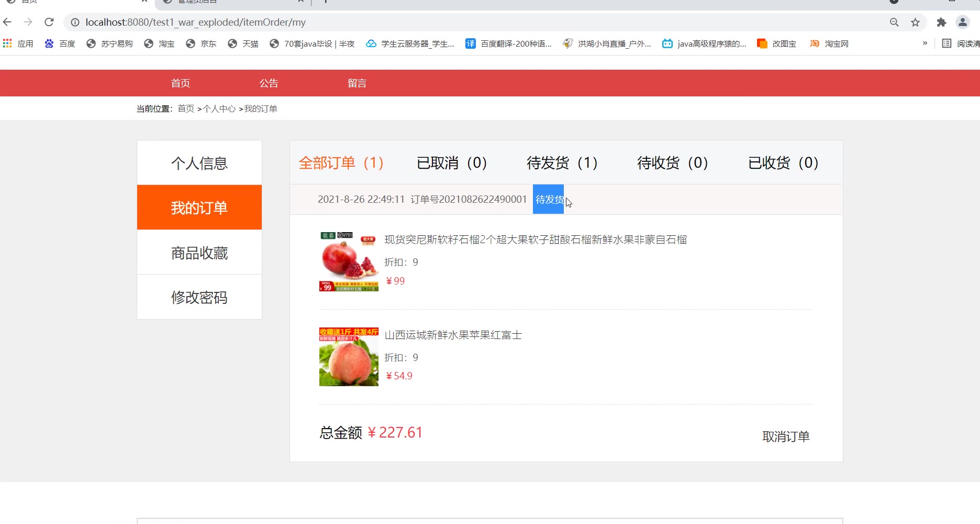The height and width of the screenshot is (524, 980).
Task: Click the order number 2021082622490001
Action: point(483,199)
